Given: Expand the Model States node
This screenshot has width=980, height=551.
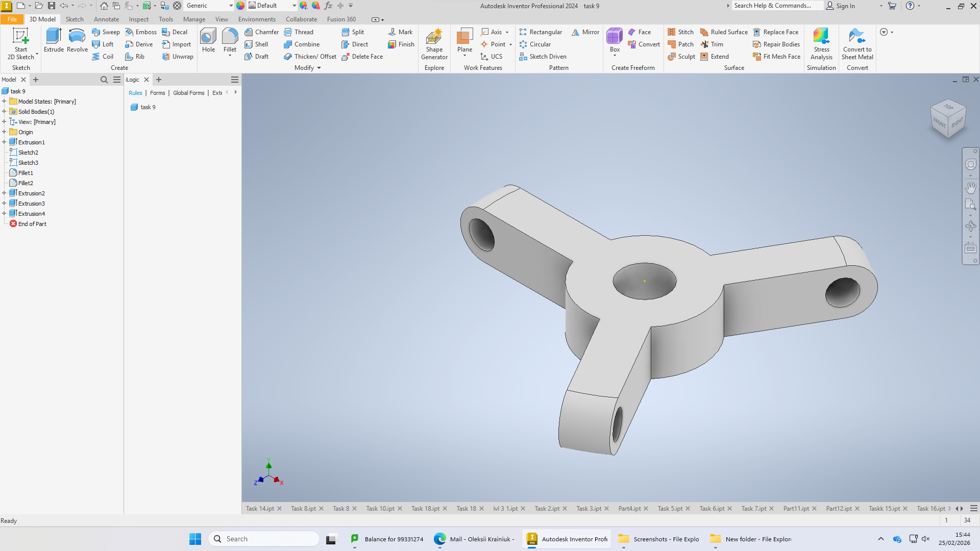Looking at the screenshot, I should pos(4,102).
